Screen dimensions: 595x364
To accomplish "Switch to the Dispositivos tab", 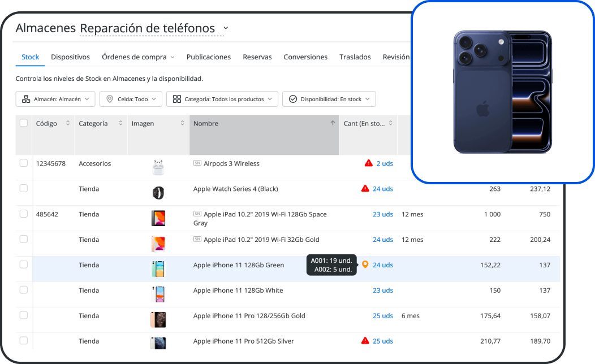I will pyautogui.click(x=70, y=57).
